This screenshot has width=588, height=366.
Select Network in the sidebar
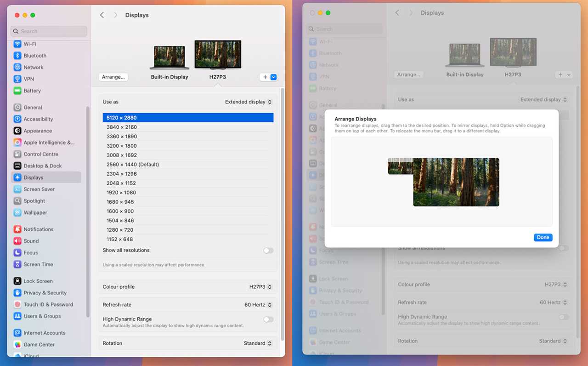pos(32,67)
